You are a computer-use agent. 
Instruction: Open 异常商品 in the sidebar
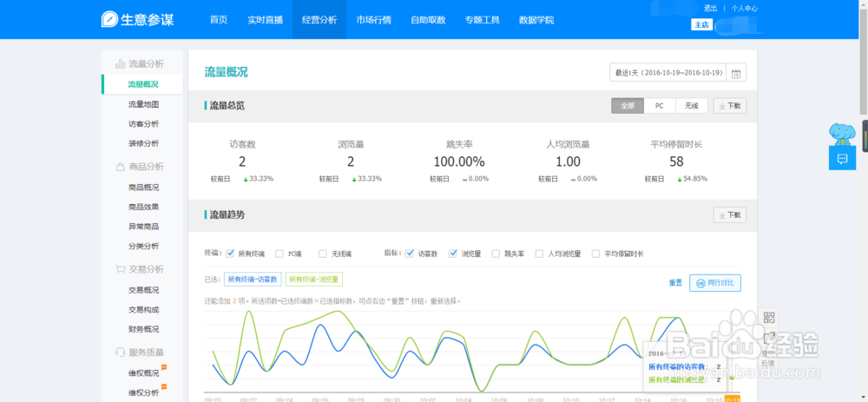pyautogui.click(x=144, y=227)
